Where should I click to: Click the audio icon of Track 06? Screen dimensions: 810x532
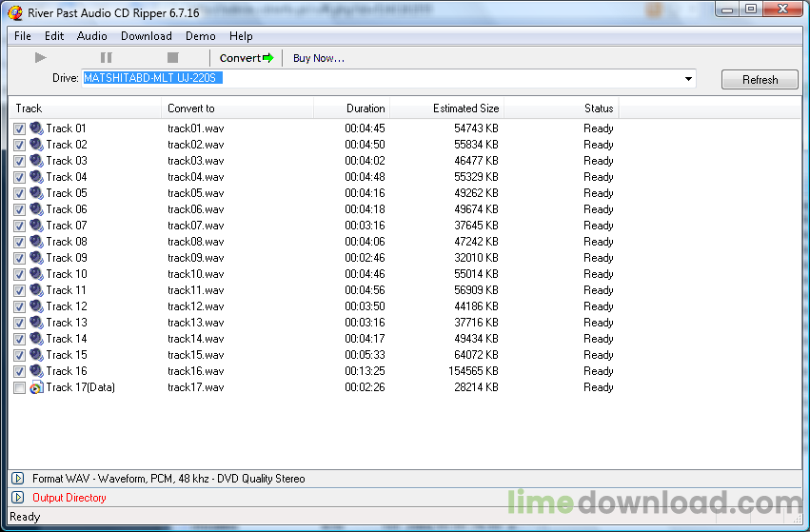tap(36, 208)
